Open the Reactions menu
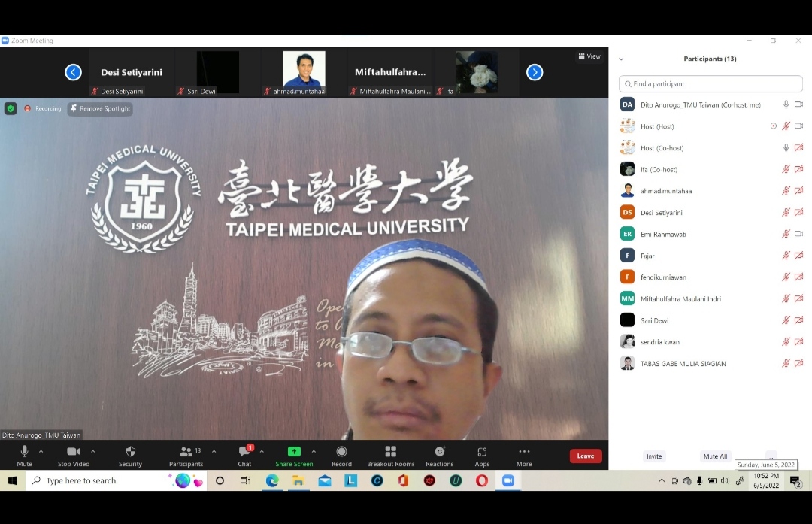The height and width of the screenshot is (524, 812). point(440,456)
